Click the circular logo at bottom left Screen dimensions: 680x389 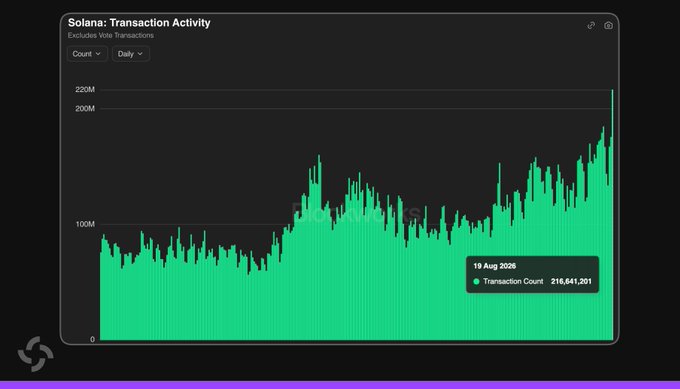click(x=36, y=354)
